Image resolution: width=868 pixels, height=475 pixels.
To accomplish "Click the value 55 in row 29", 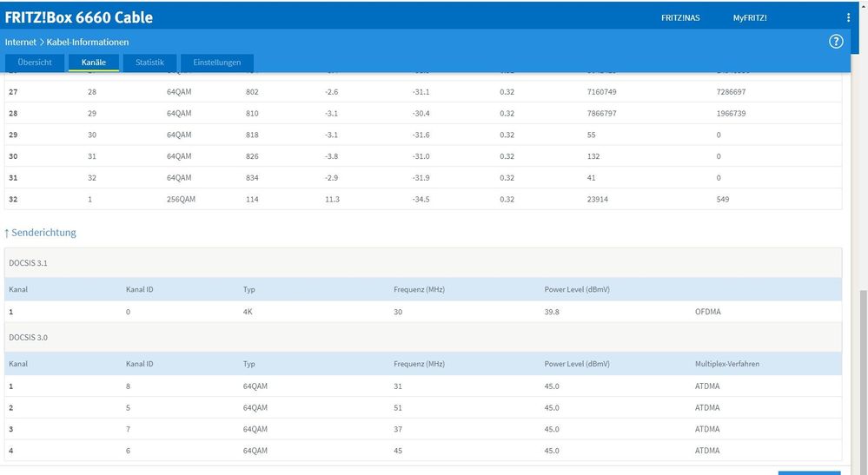I will click(x=592, y=135).
